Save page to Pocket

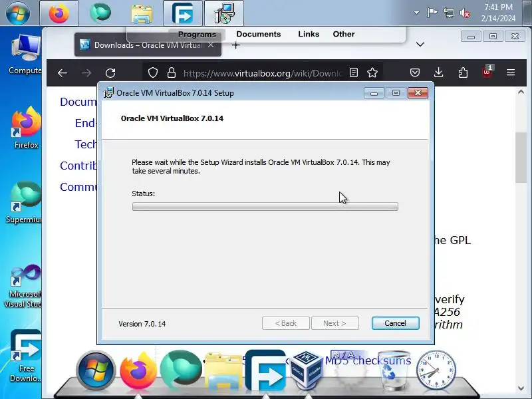tap(414, 72)
